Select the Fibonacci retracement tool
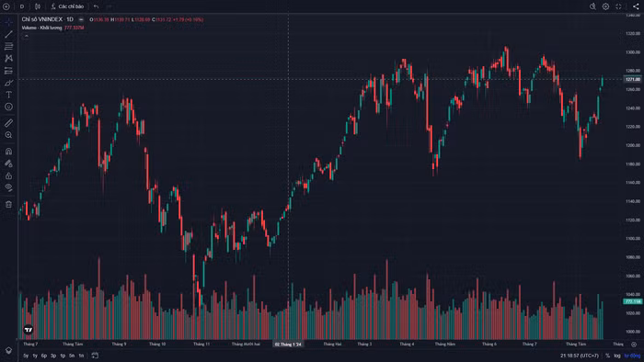 pyautogui.click(x=8, y=46)
